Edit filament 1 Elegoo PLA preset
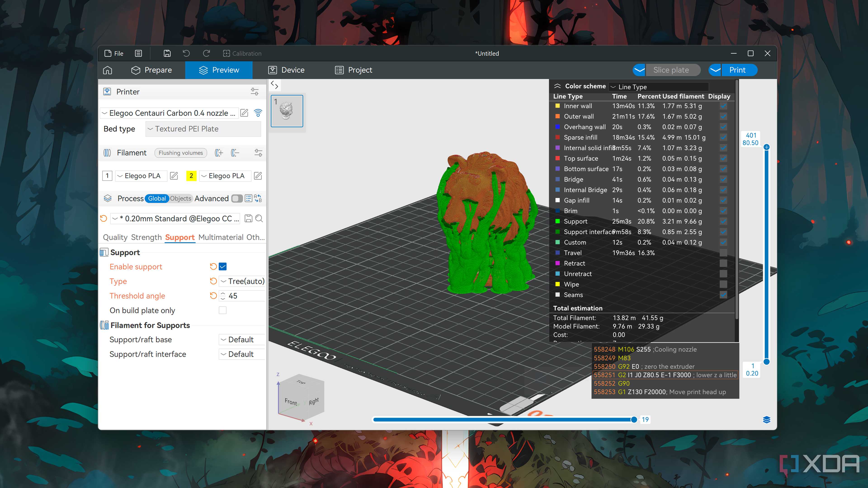Image resolution: width=868 pixels, height=488 pixels. point(174,176)
